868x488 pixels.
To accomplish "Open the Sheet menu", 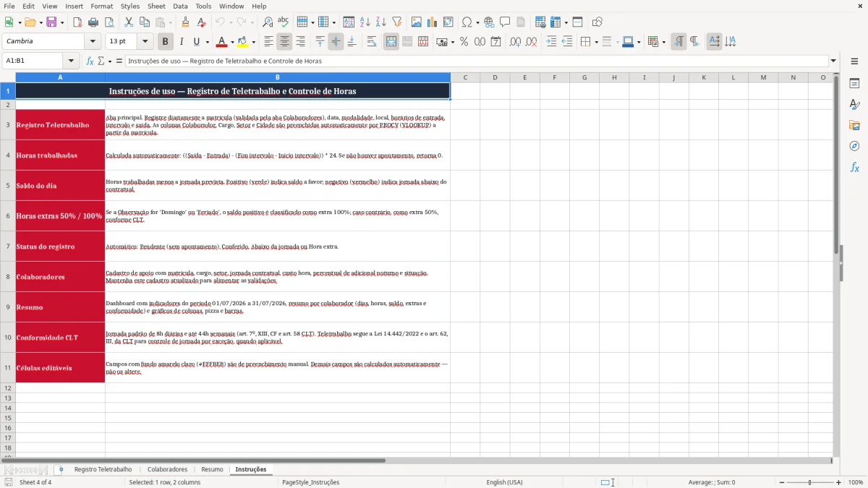I will 156,6.
